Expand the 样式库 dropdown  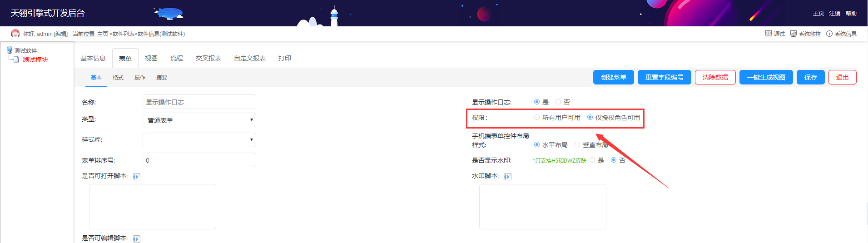[x=199, y=140]
